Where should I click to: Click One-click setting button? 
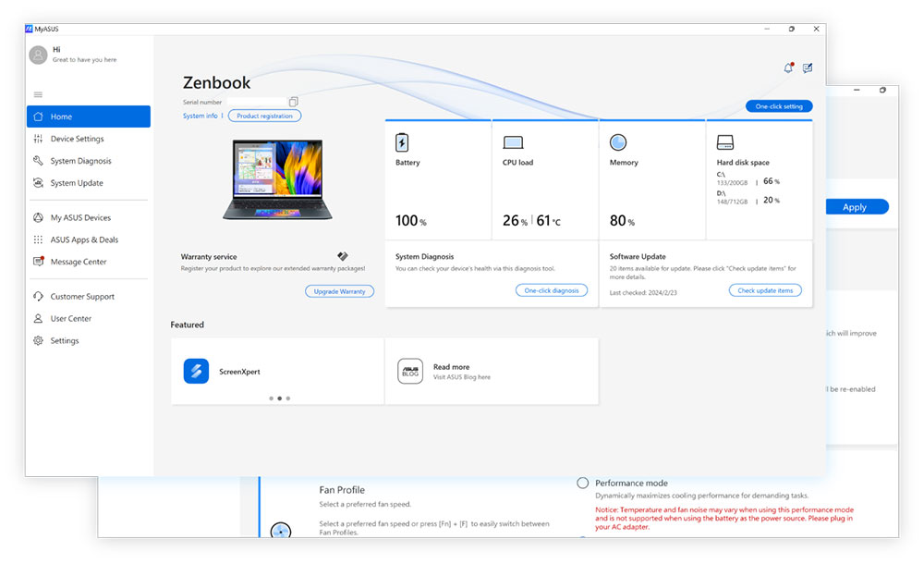[779, 106]
